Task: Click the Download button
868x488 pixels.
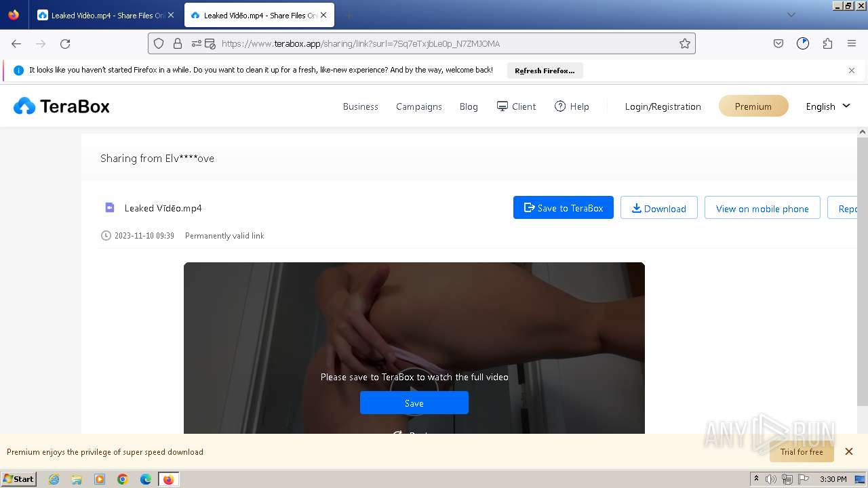Action: [x=659, y=208]
